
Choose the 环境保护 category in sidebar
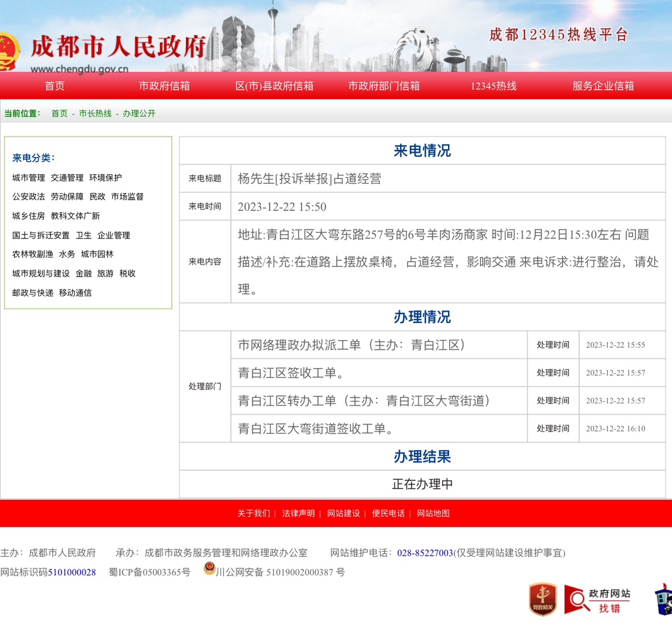105,178
